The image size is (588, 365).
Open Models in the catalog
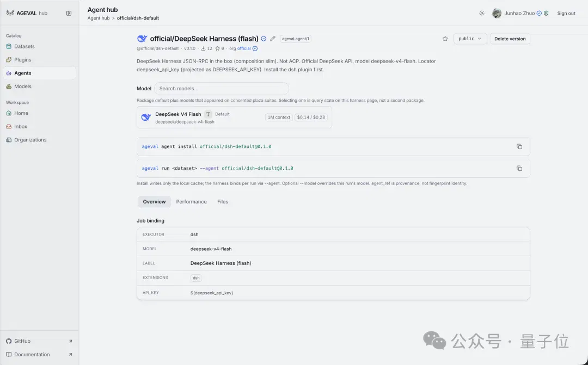click(x=39, y=86)
